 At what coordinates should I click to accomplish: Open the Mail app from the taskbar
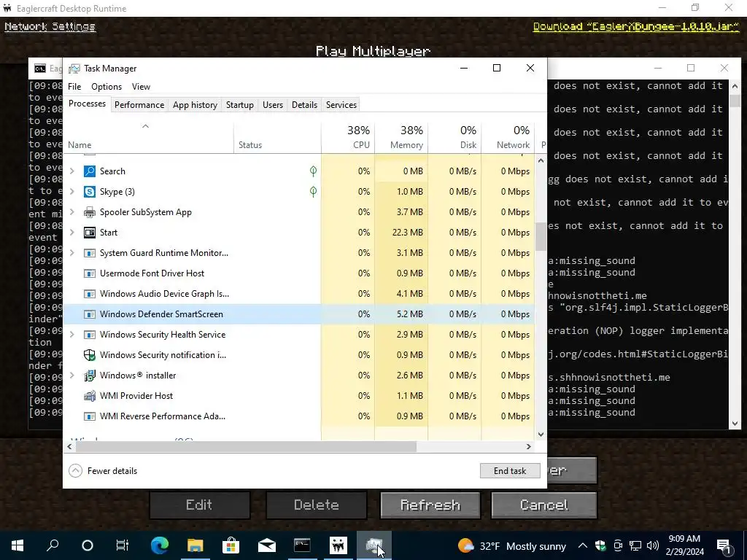[267, 545]
